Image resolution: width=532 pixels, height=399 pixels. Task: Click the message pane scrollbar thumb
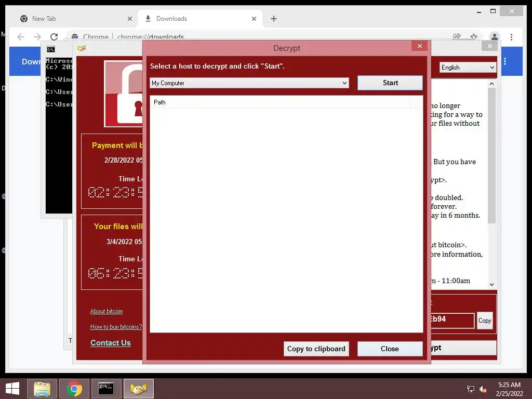491,156
